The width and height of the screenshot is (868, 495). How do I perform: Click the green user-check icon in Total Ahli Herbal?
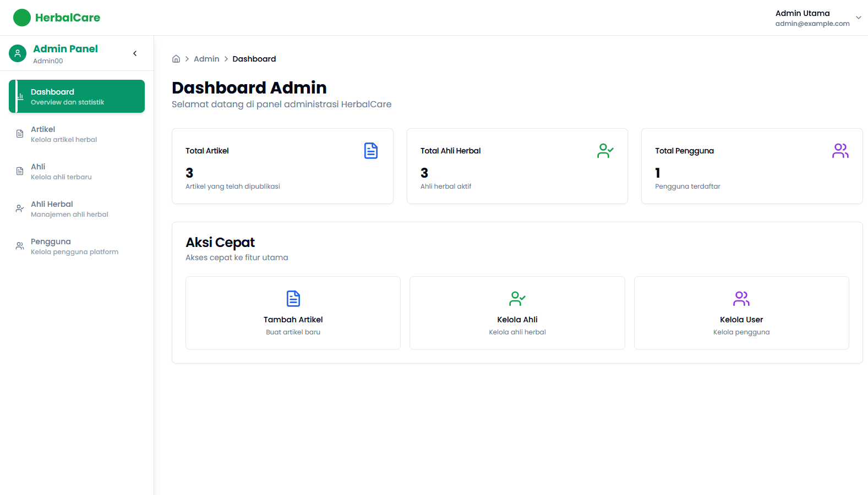(605, 151)
